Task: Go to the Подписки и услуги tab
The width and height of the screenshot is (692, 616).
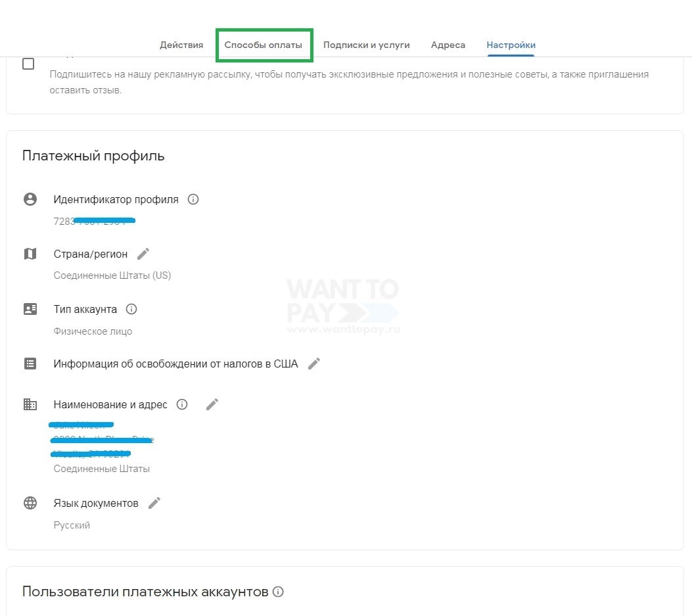Action: 366,45
